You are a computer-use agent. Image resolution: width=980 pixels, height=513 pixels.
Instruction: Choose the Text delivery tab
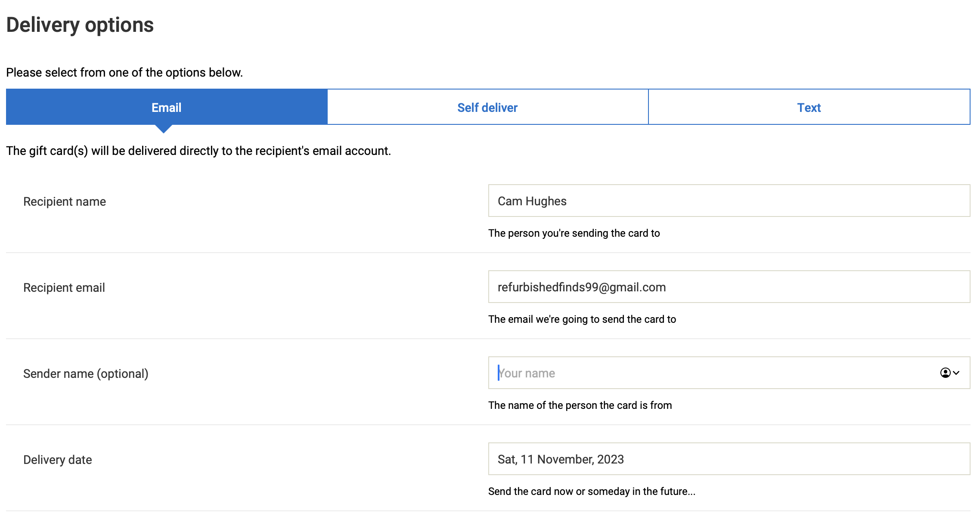(x=809, y=107)
